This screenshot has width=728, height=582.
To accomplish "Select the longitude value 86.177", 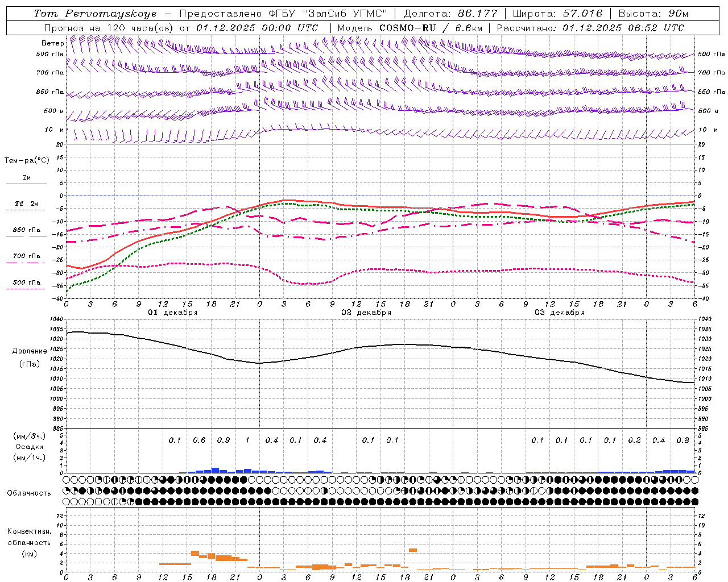I will [478, 14].
